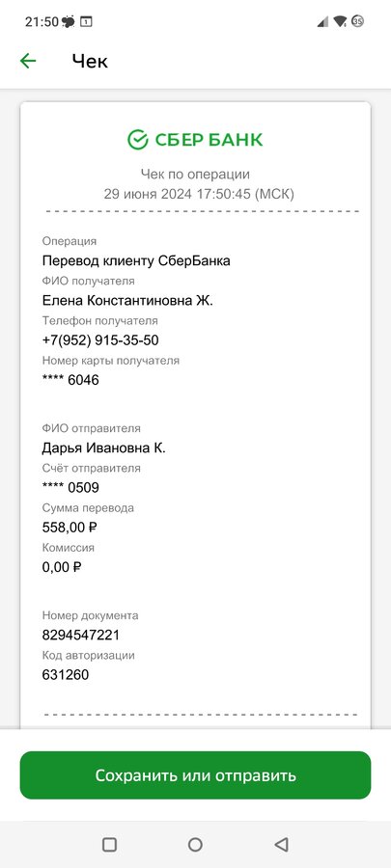This screenshot has height=868, width=391.
Task: Select recipient phone number +7(952) 915-35-50
Action: click(100, 339)
